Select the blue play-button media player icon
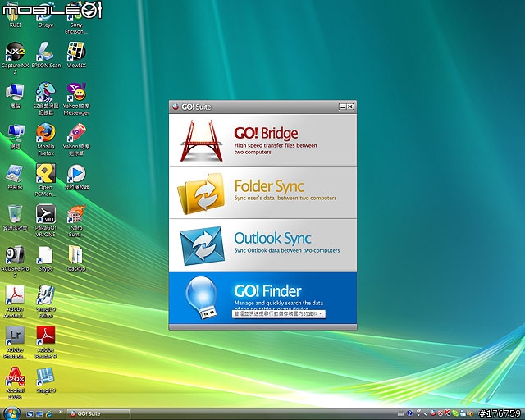The width and height of the screenshot is (525, 420). (76, 177)
